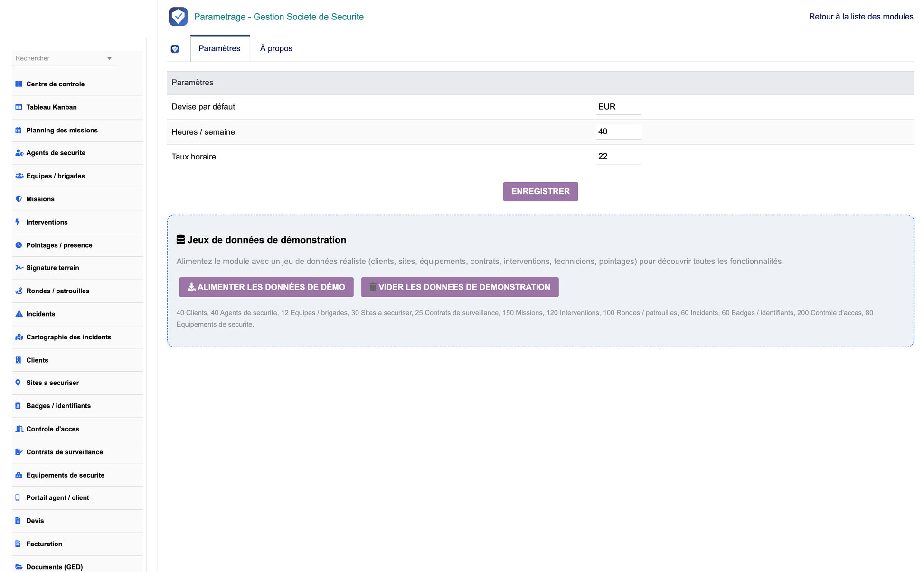
Task: Click Vider les donnees de demonstration button
Action: coord(460,287)
